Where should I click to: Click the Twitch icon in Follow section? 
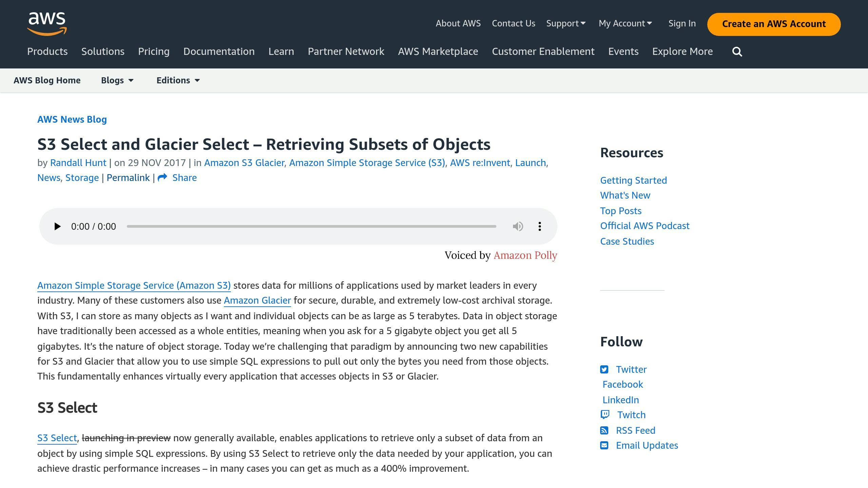(605, 415)
